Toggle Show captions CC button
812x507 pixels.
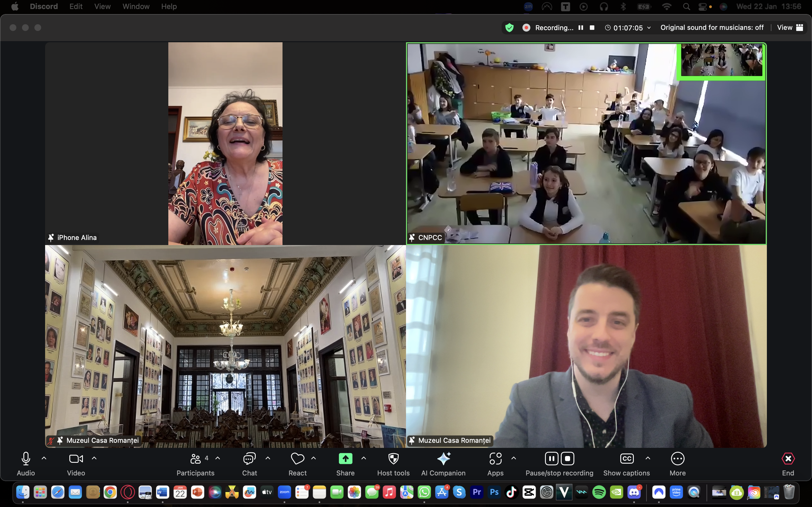click(x=626, y=459)
